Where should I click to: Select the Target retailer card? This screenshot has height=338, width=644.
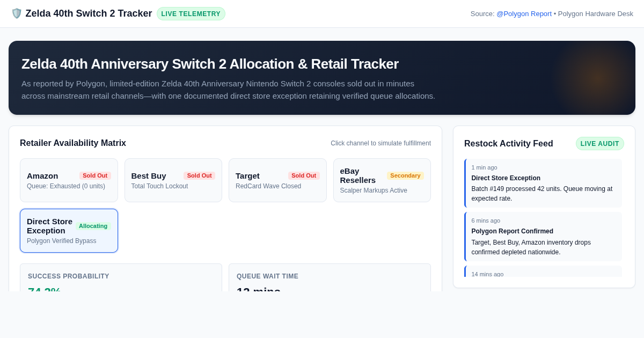277,180
